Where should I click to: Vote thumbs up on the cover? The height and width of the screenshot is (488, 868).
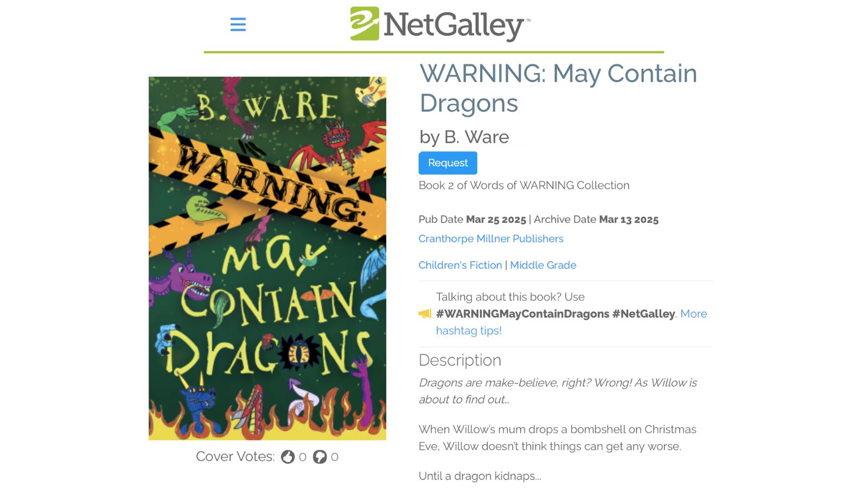pos(288,457)
